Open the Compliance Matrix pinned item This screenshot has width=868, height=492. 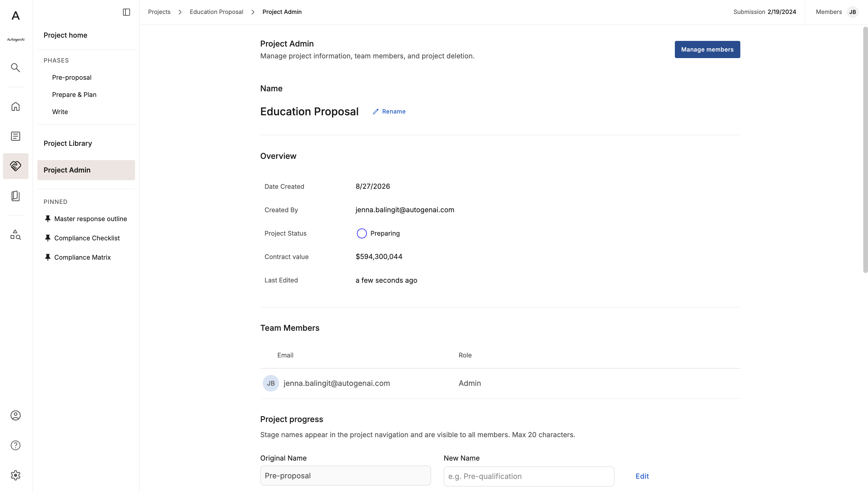pos(82,258)
